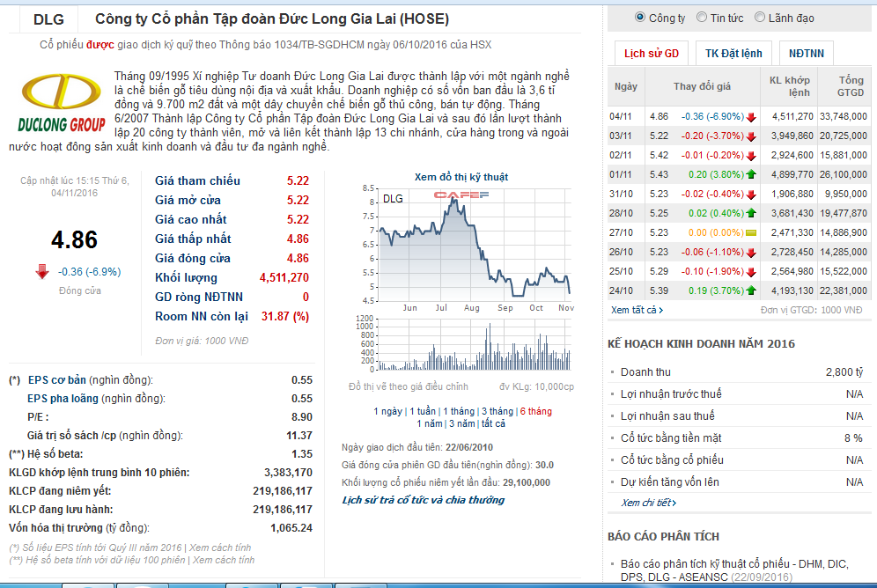877x588 pixels.
Task: Click the price change -0.36 (-6.9%)
Action: pyautogui.click(x=90, y=272)
